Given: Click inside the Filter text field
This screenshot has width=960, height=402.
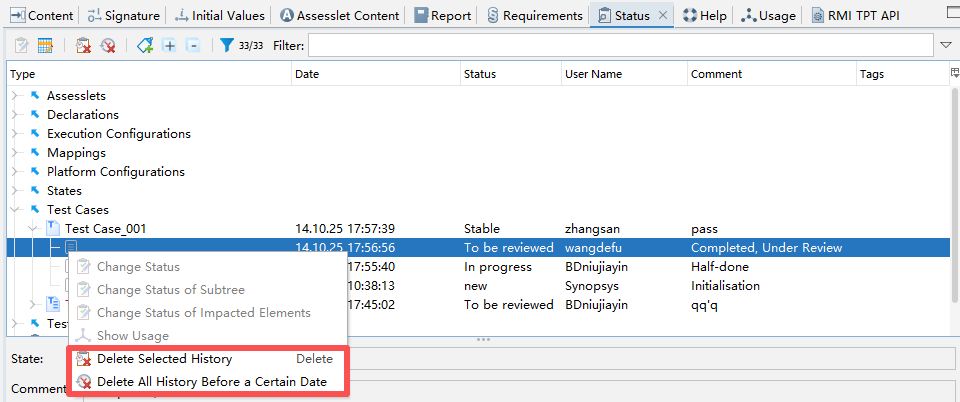Looking at the screenshot, I should pyautogui.click(x=620, y=46).
